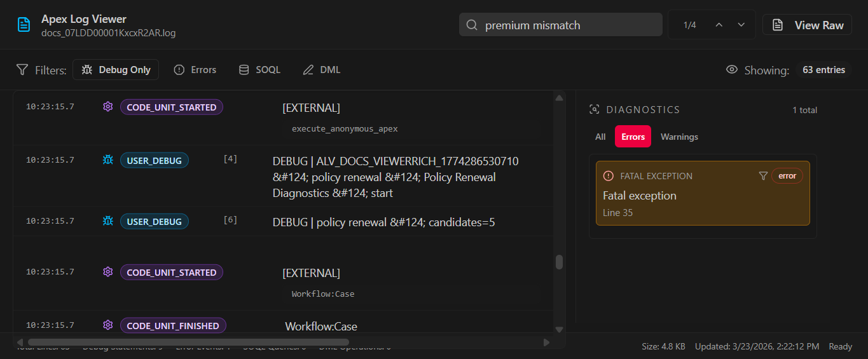Click the candidates=5 debug message
868x359 pixels.
pyautogui.click(x=383, y=222)
